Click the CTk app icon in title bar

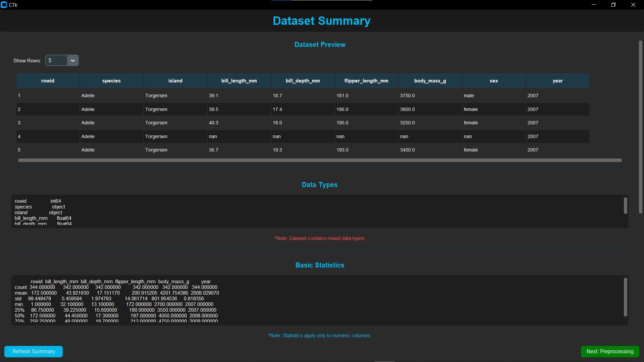coord(4,5)
